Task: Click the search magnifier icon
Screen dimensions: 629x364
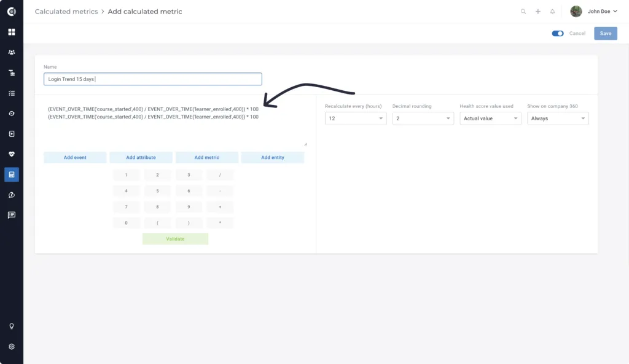Action: click(523, 12)
